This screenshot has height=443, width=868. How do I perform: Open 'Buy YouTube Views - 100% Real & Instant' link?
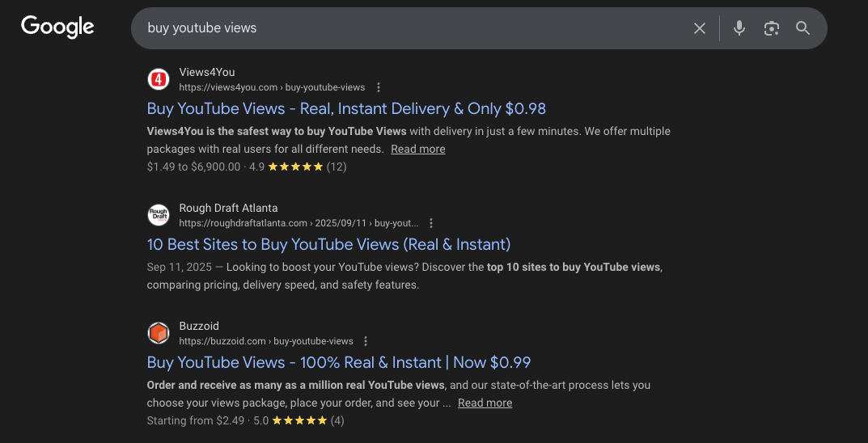point(339,362)
